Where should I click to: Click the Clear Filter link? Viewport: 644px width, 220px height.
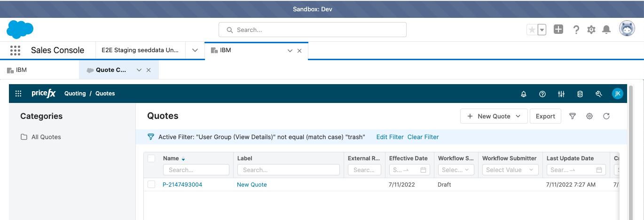tap(423, 137)
